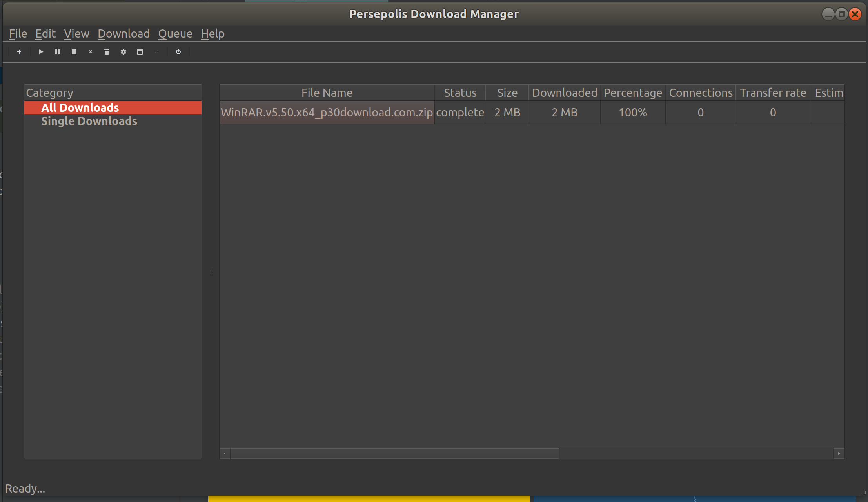Screen dimensions: 868x502
Task: Click the Status column header
Action: pos(460,93)
